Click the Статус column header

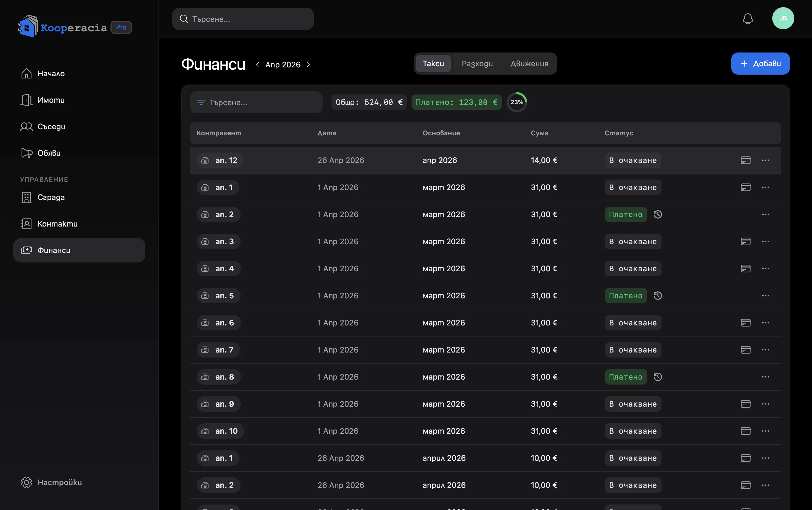coord(618,133)
